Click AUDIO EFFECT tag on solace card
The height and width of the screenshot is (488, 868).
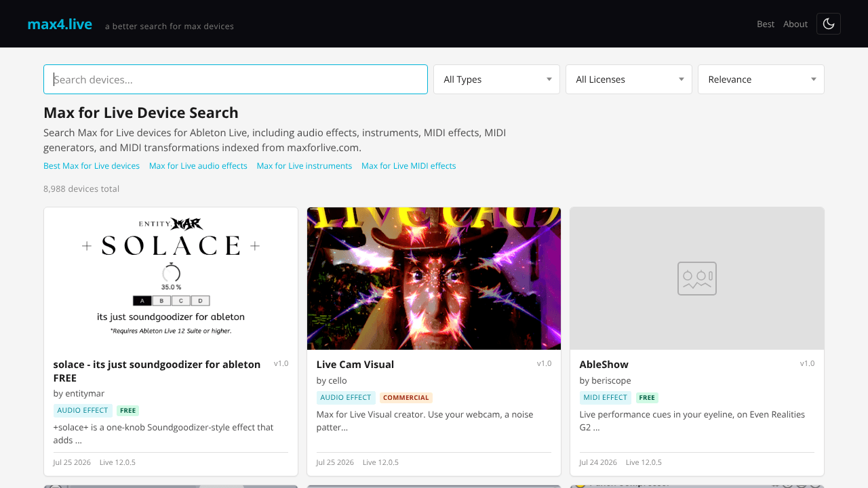(83, 411)
